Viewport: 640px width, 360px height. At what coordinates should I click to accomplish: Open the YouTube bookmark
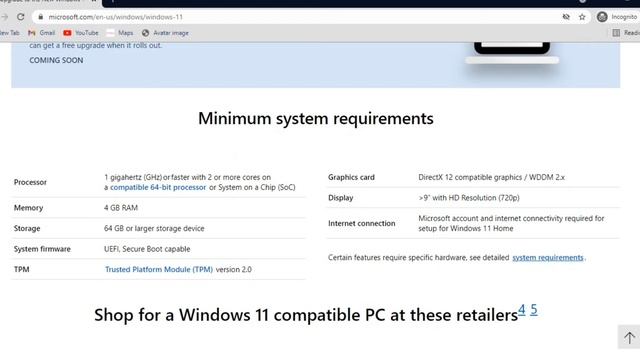pyautogui.click(x=81, y=33)
